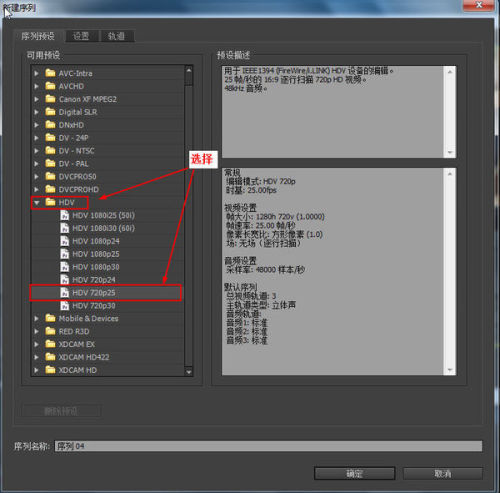This screenshot has width=500, height=493.
Task: Click the HDV 720p30 preset file icon
Action: [65, 306]
